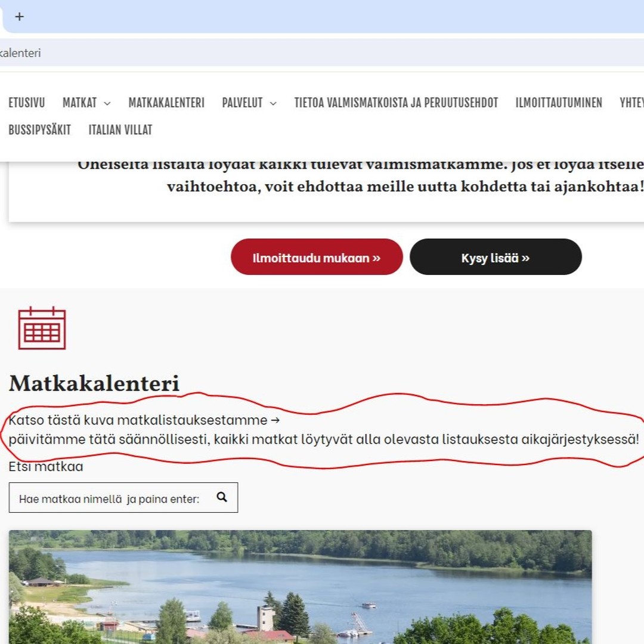Click Kysy lisää button
The height and width of the screenshot is (644, 644).
(x=496, y=257)
